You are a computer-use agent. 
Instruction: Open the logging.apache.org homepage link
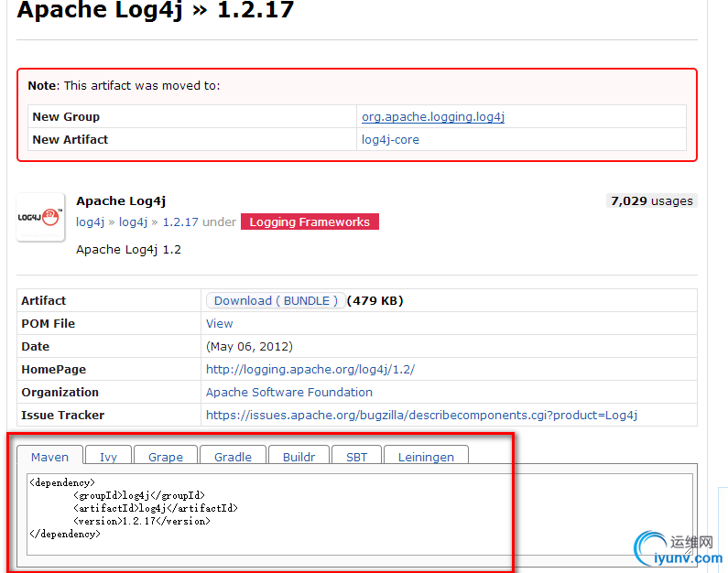310,369
